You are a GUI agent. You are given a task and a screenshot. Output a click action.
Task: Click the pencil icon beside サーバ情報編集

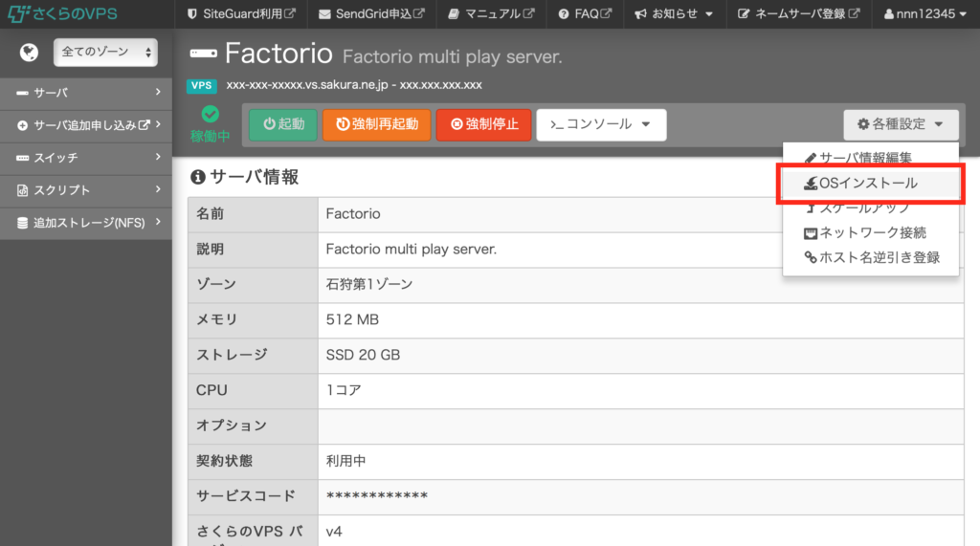click(x=810, y=158)
